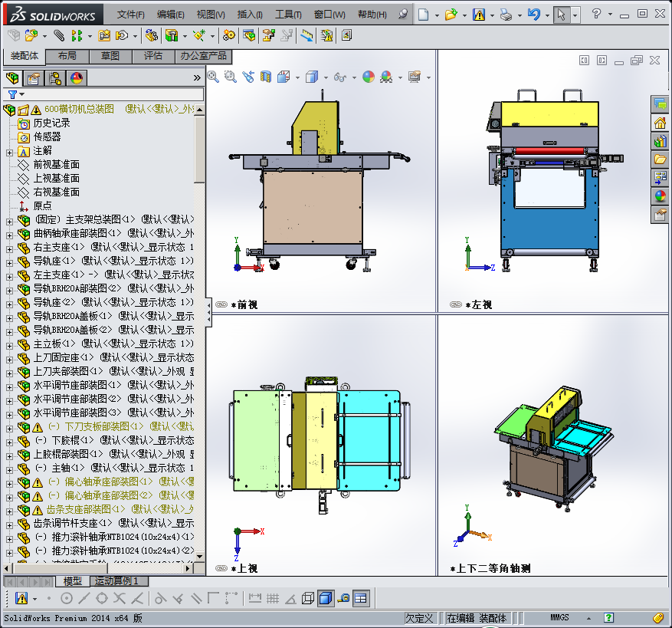The image size is (672, 628).
Task: Switch to the 布局 tab
Action: tap(67, 56)
